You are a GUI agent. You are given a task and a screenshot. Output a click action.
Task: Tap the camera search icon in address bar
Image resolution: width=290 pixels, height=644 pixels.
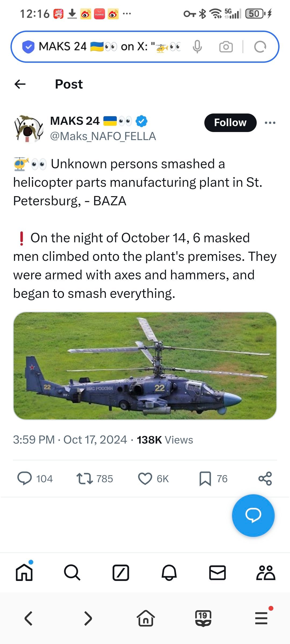(x=226, y=47)
